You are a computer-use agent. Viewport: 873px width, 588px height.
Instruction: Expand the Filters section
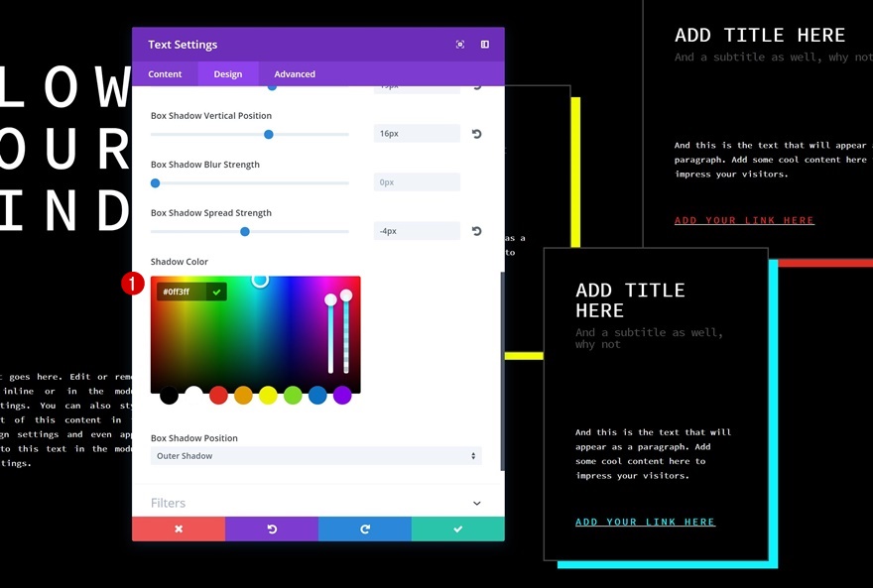316,503
